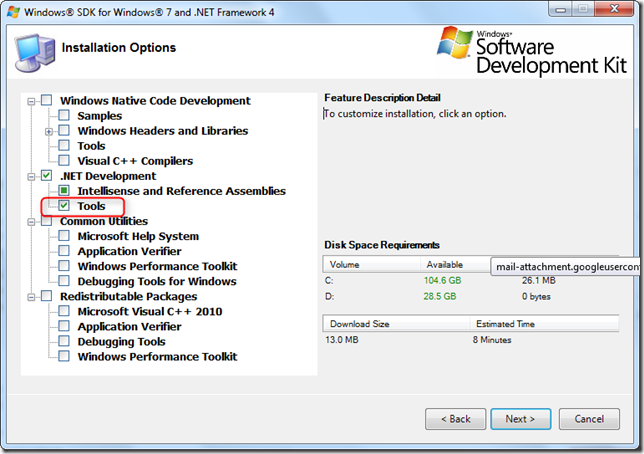The width and height of the screenshot is (644, 454).
Task: Check the Visual C++ Compilers checkbox
Action: [x=64, y=160]
